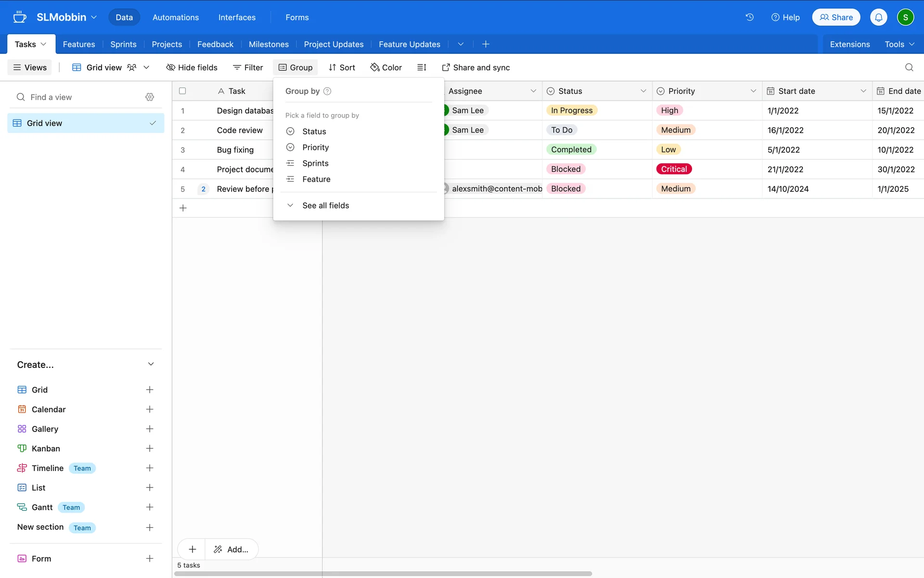
Task: Click the Group by help icon
Action: click(x=327, y=91)
